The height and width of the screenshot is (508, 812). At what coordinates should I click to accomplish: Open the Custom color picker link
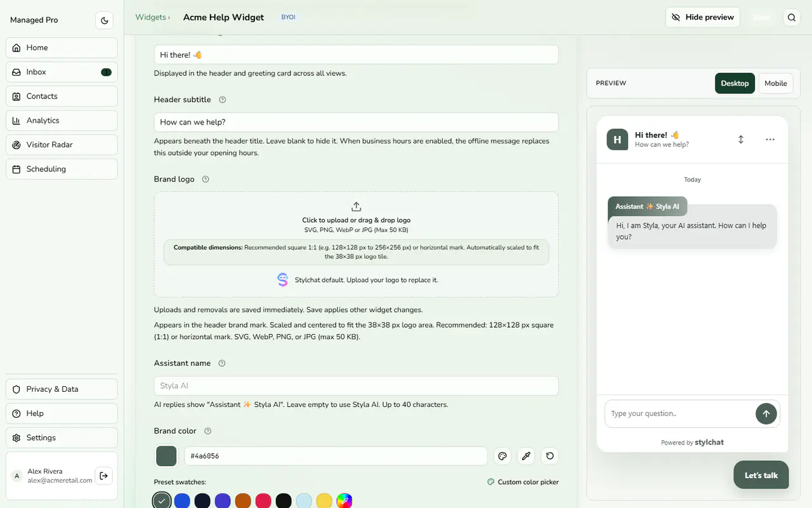pos(523,482)
